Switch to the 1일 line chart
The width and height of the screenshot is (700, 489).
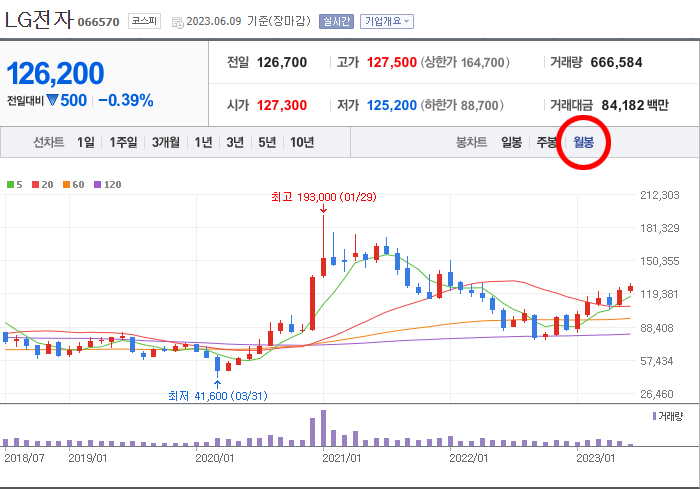[86, 142]
